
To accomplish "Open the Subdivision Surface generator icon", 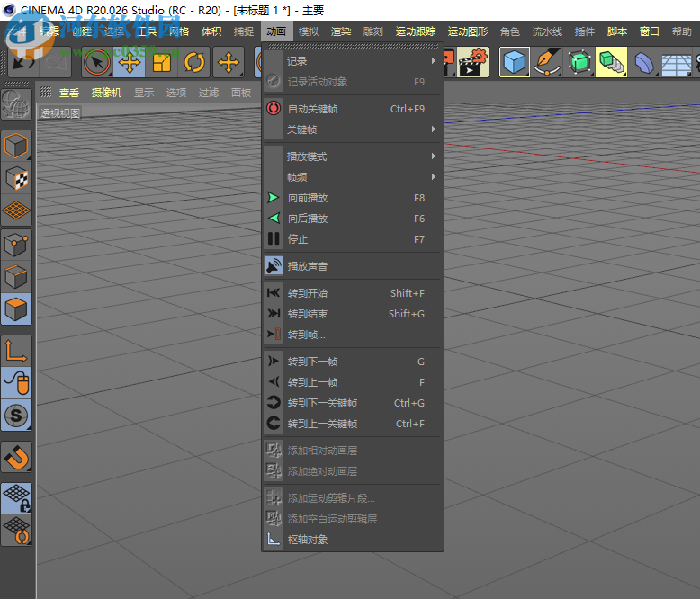I will tap(579, 62).
